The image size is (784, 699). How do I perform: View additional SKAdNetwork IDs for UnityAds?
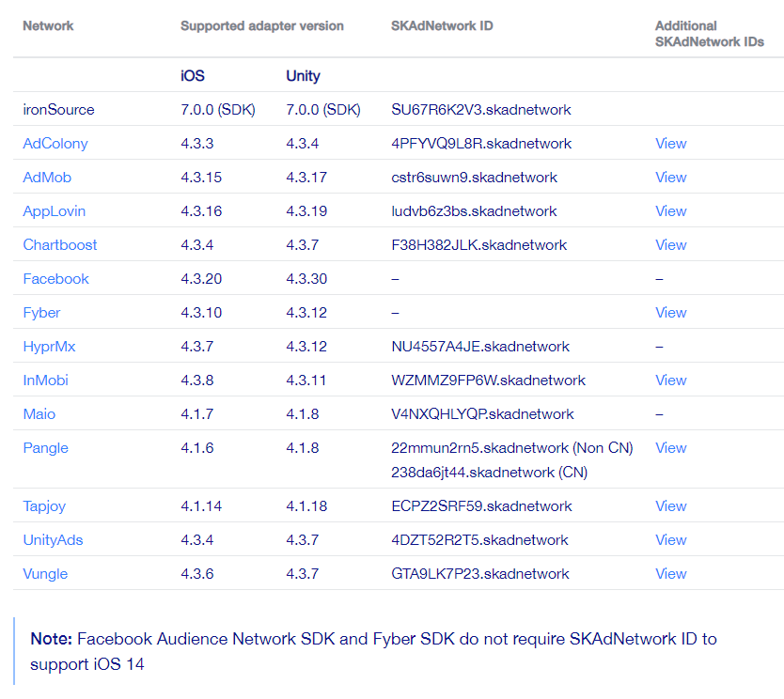(x=671, y=540)
